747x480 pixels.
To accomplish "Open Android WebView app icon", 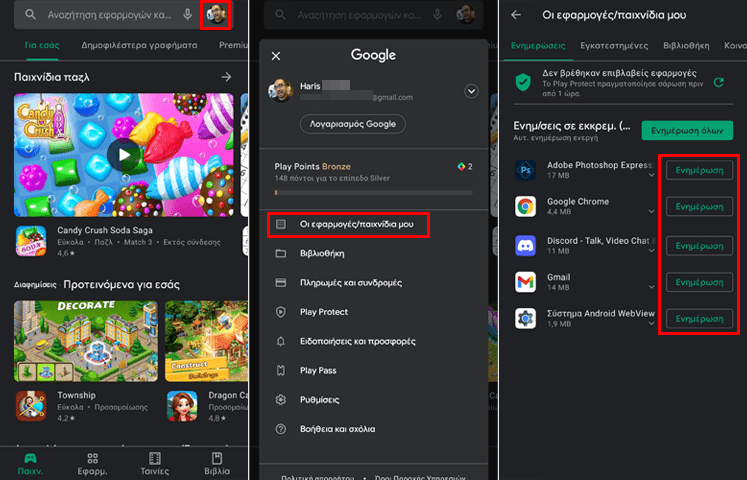I will [x=525, y=319].
